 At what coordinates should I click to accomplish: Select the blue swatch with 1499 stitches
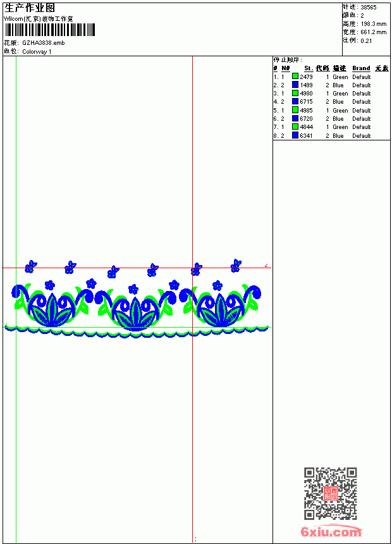point(295,85)
